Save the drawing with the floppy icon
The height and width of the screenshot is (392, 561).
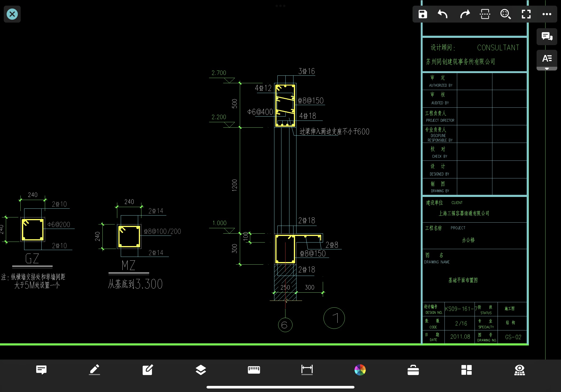pyautogui.click(x=422, y=14)
